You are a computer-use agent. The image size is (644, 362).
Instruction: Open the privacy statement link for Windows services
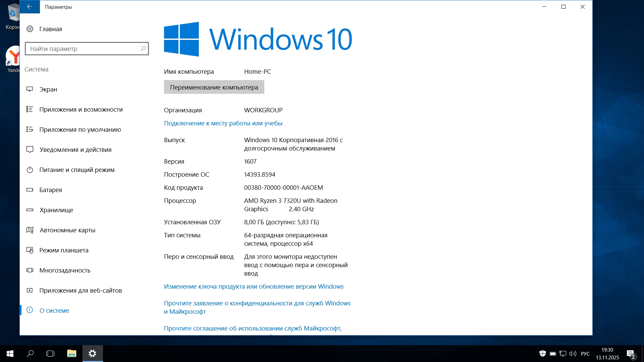point(257,307)
